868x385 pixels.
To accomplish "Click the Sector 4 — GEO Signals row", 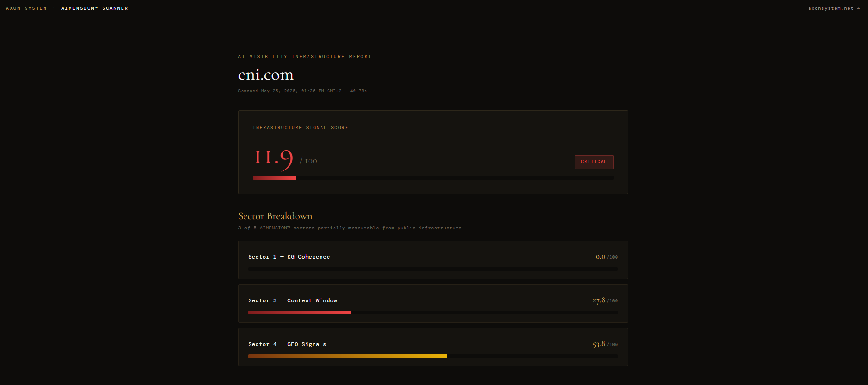I will pos(433,347).
